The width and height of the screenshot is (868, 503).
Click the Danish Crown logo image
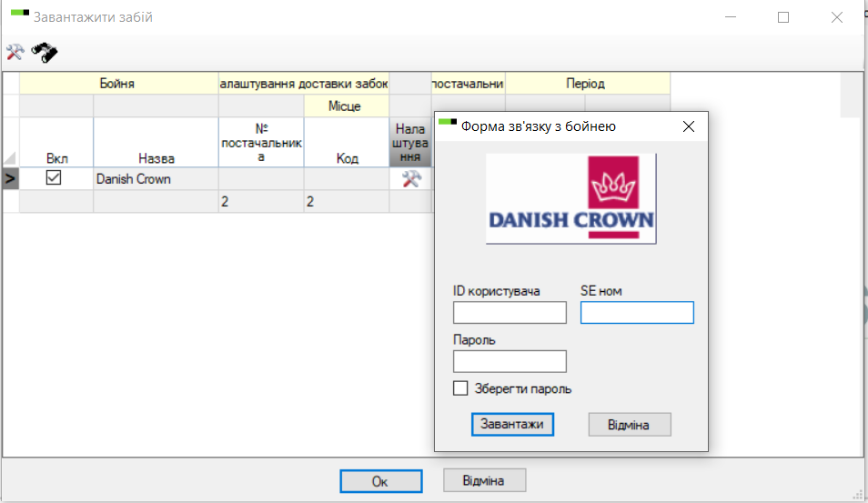coord(571,198)
